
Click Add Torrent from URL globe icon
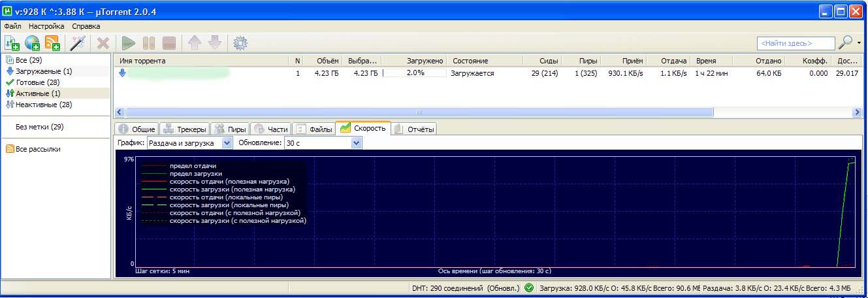32,43
